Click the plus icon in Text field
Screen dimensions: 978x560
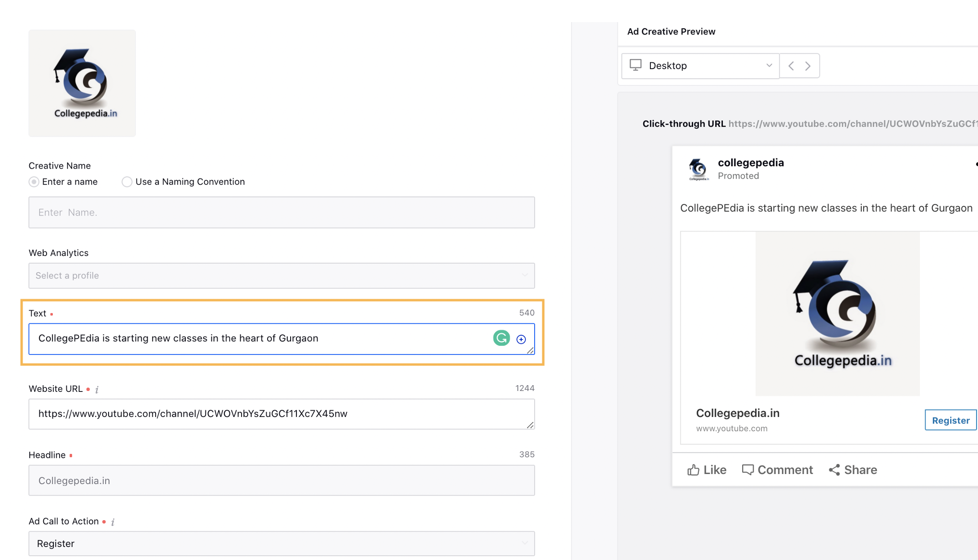coord(521,339)
